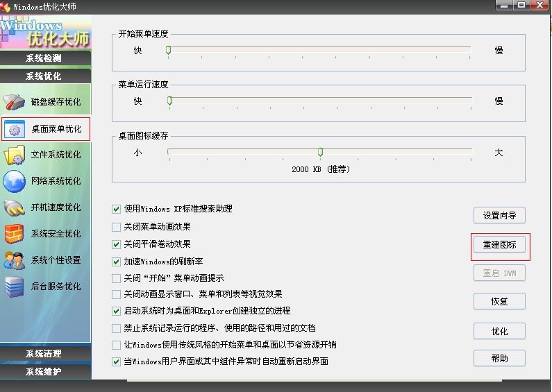Click the 2000 KB (推荐) value text

click(x=321, y=169)
